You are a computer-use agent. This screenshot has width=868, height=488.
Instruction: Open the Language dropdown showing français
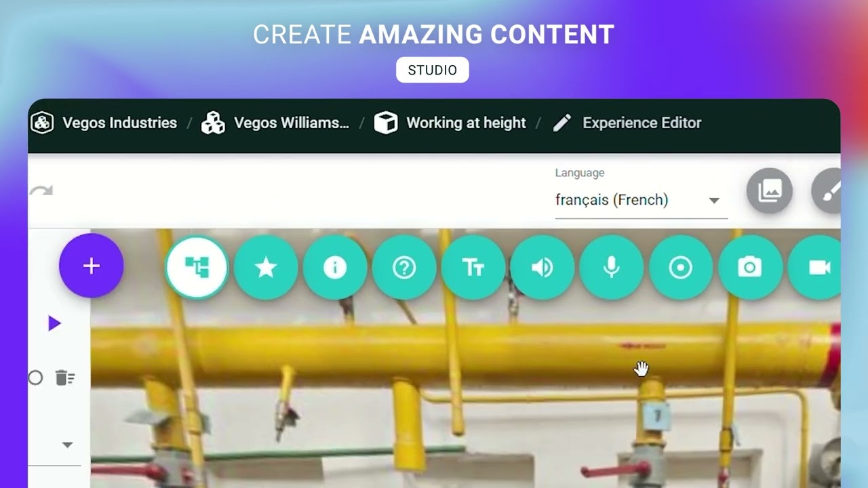(x=641, y=200)
